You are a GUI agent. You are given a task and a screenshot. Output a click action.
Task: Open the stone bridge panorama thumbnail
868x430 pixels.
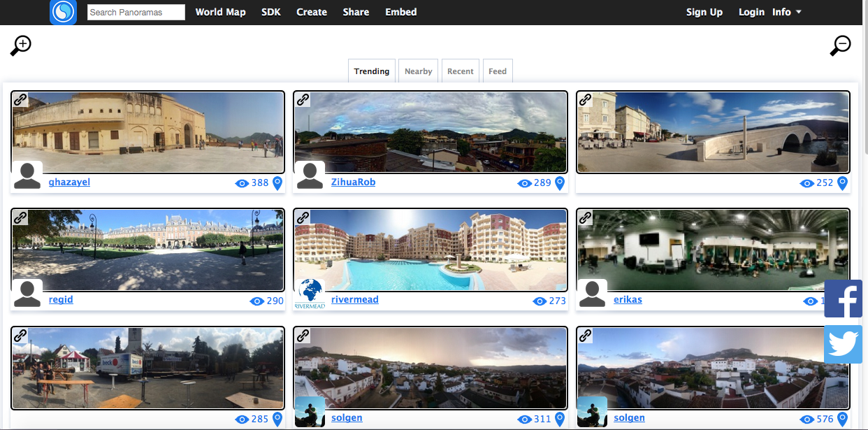click(713, 132)
